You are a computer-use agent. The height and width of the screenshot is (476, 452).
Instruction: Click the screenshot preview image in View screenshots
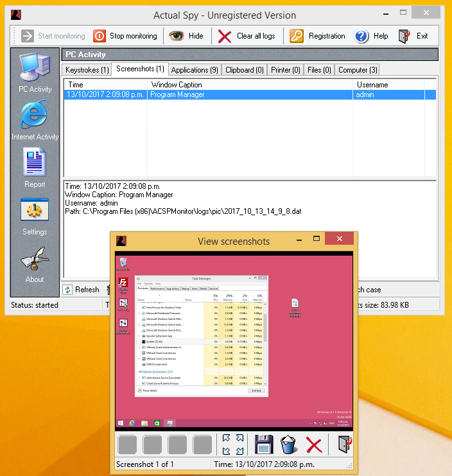click(x=234, y=342)
